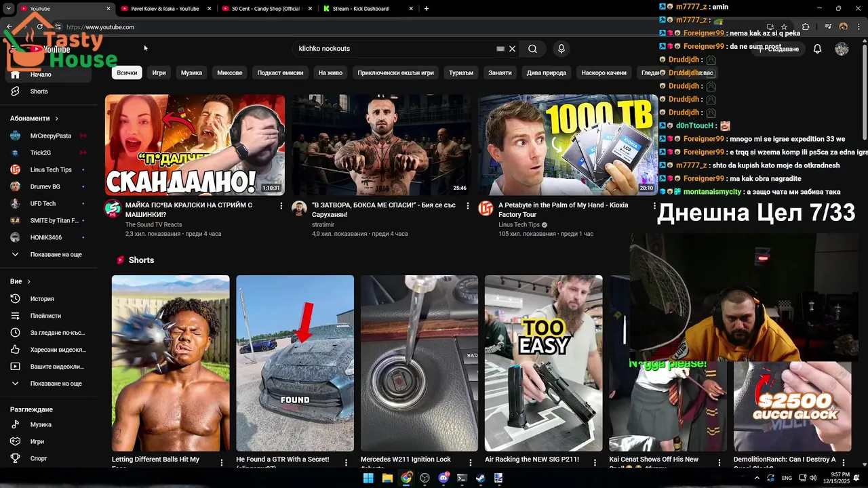Open options menu for the Kioxia Factory Tour video

click(654, 206)
